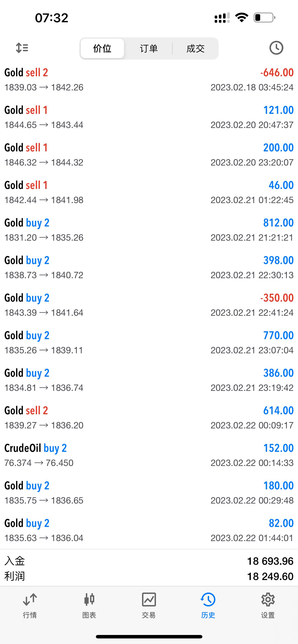The height and width of the screenshot is (644, 298).
Task: Select the Gold buy 2 -350.00 entry
Action: (149, 305)
